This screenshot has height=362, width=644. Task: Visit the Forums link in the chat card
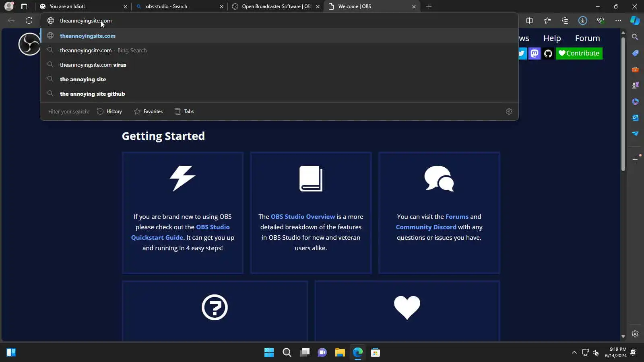tap(457, 216)
